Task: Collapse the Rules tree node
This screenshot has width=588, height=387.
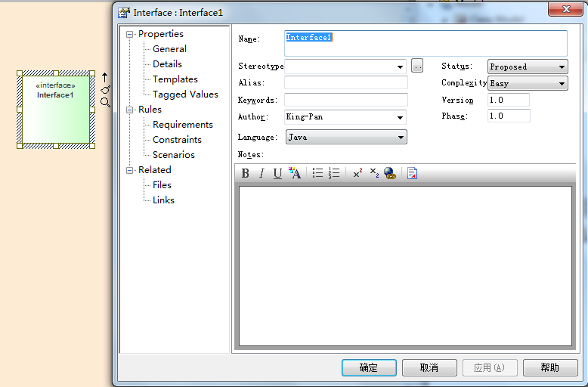Action: click(x=130, y=110)
